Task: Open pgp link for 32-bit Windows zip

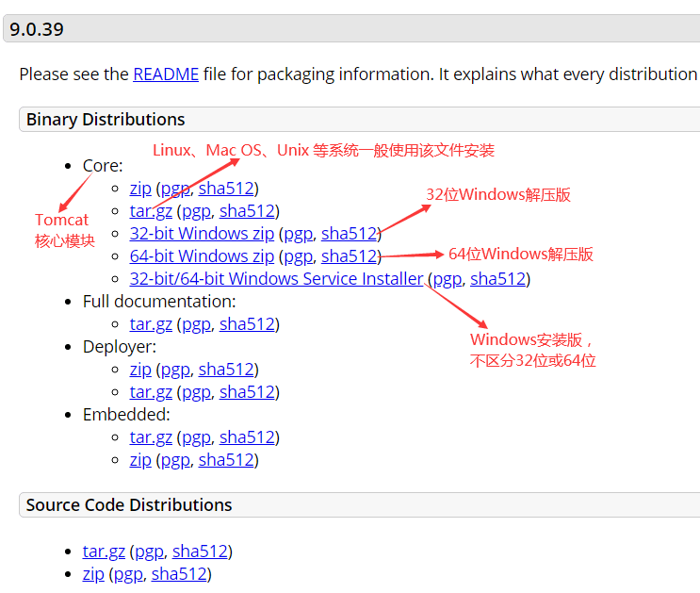Action: pyautogui.click(x=298, y=234)
